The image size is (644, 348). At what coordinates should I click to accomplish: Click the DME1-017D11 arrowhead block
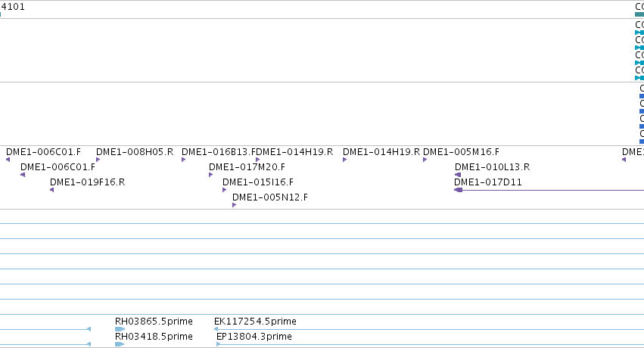pyautogui.click(x=459, y=190)
